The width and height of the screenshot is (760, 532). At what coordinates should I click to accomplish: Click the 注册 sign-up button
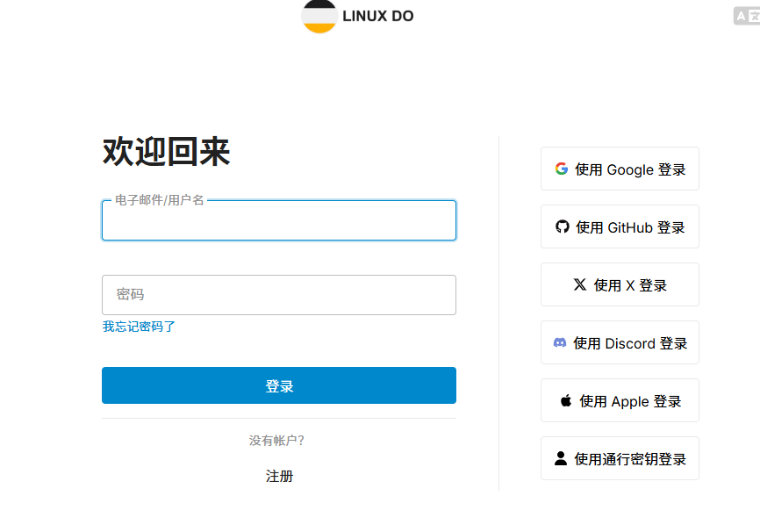click(x=279, y=476)
